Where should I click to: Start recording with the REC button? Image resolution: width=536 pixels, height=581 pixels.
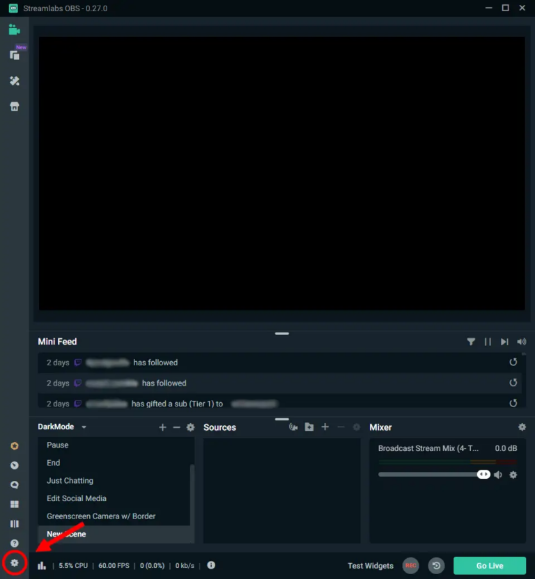[x=411, y=566]
